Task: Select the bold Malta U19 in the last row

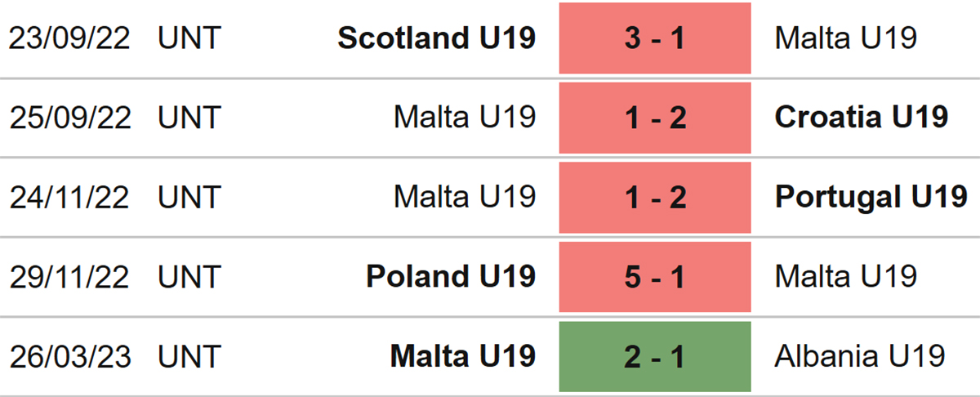Action: [x=463, y=355]
